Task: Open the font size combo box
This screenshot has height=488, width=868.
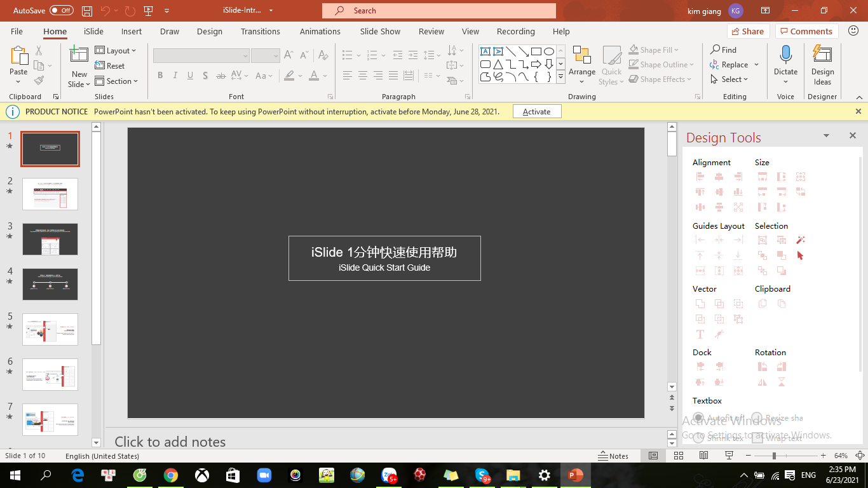Action: click(x=266, y=56)
